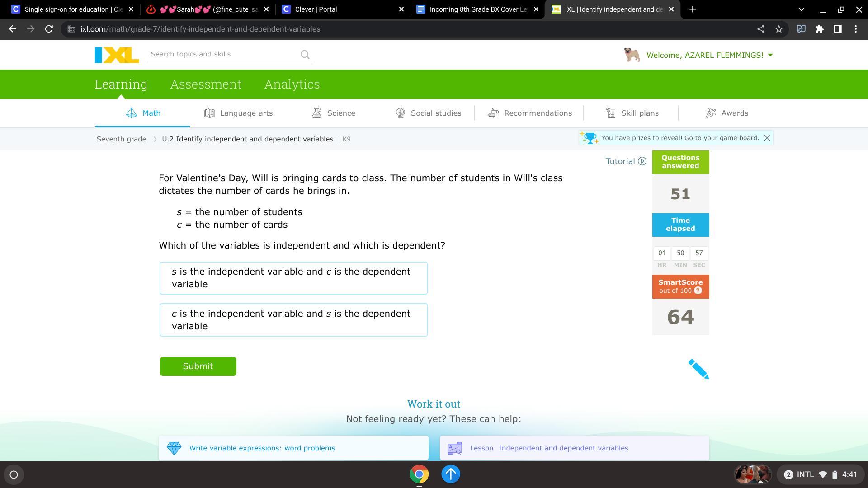Open the blue pencil scratchpad tool

[698, 369]
